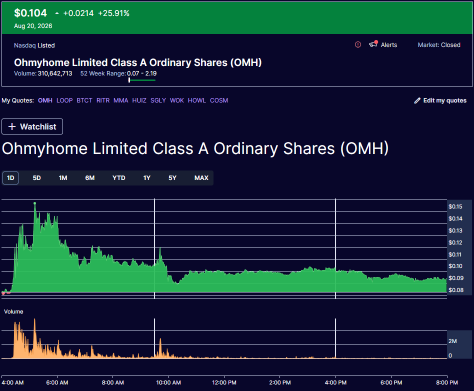This screenshot has height=391, width=474.
Task: Click the $0.08 price axis label
Action: coord(455,290)
